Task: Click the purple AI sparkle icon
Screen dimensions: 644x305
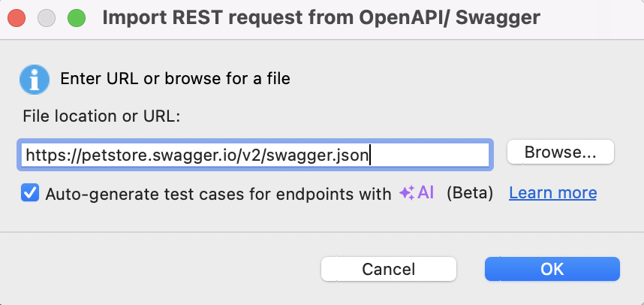Action: coord(407,193)
